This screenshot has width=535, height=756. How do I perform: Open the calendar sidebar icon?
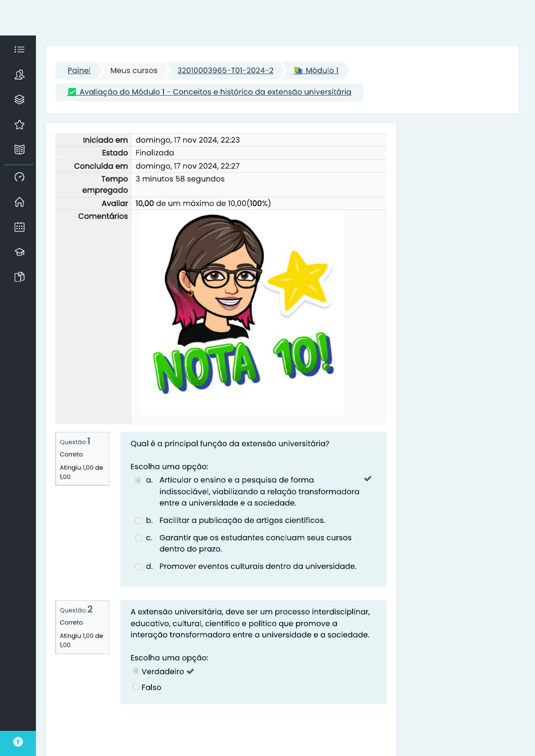pyautogui.click(x=19, y=227)
